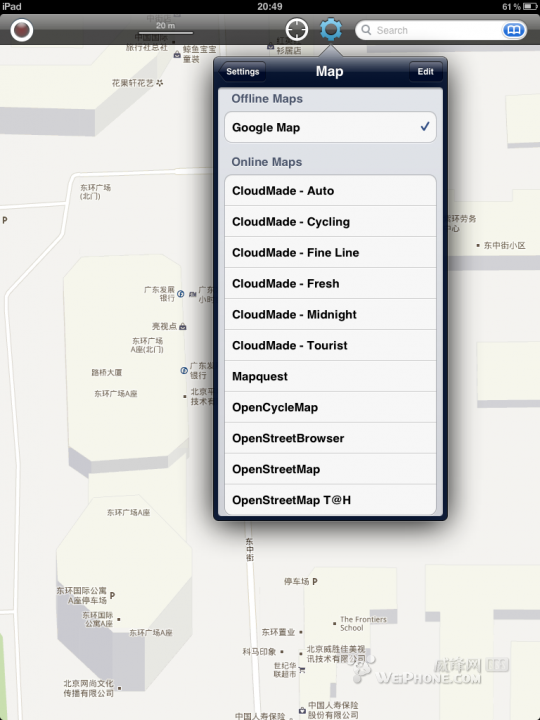Select OpenStreetMap T@H source
The width and height of the screenshot is (540, 720).
coord(330,500)
